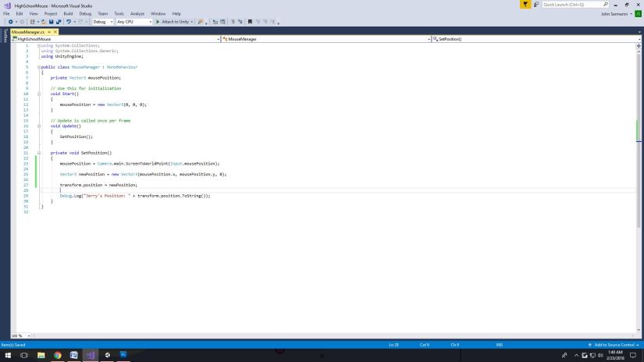Collapse the SetPosition method outline
The width and height of the screenshot is (644, 362).
(39, 153)
